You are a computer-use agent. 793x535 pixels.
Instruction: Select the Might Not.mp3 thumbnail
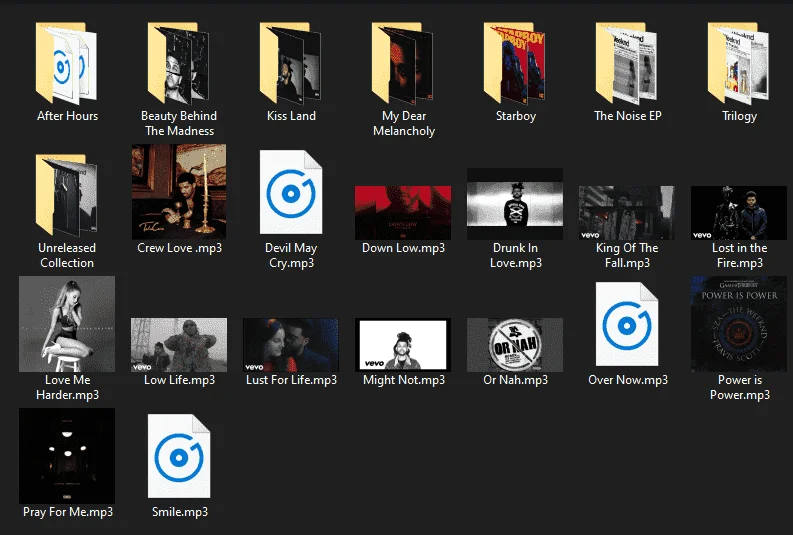[403, 345]
